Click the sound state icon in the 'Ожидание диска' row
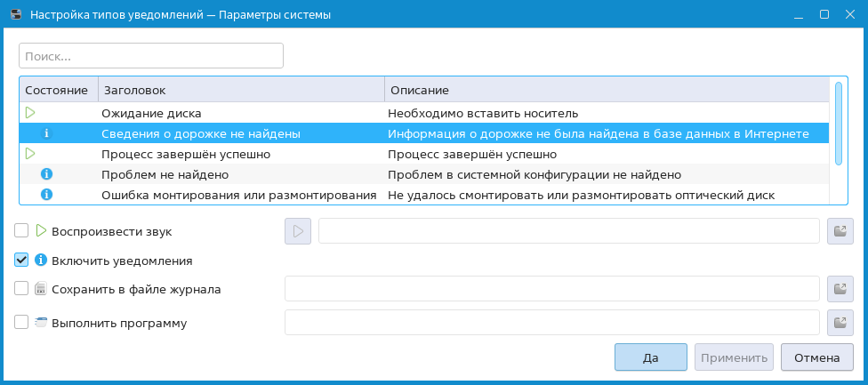This screenshot has width=868, height=385. pyautogui.click(x=30, y=113)
